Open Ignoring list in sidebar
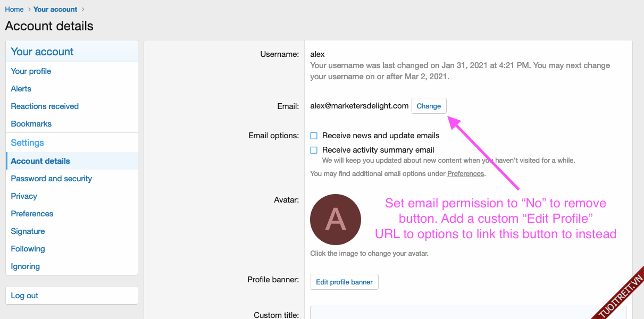Image resolution: width=644 pixels, height=319 pixels. pyautogui.click(x=26, y=266)
